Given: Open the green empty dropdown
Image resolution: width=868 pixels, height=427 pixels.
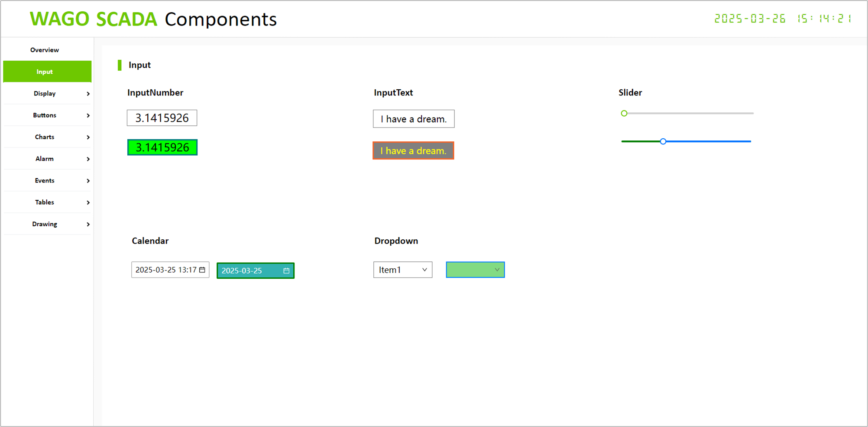Looking at the screenshot, I should 475,270.
